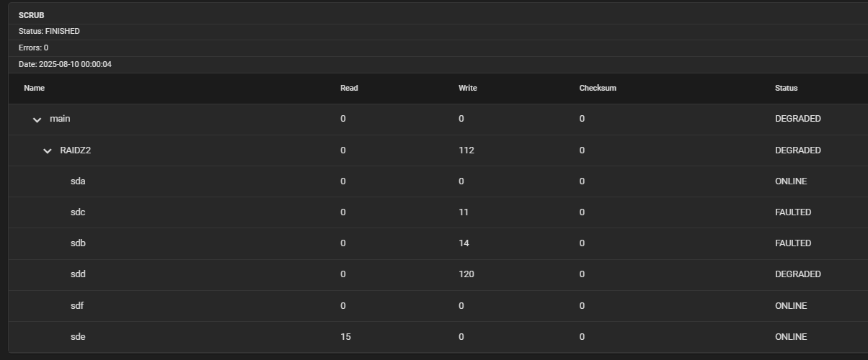Click the SCRUB section title

point(31,15)
